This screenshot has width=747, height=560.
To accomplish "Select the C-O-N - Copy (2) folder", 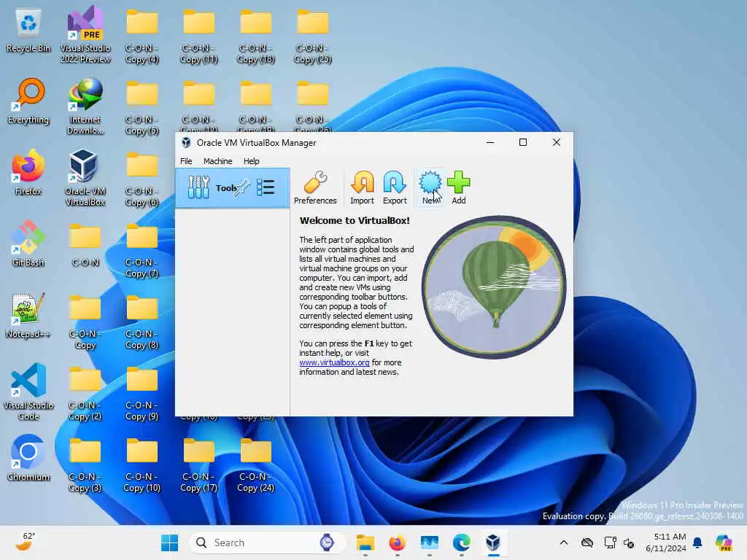I will [85, 393].
